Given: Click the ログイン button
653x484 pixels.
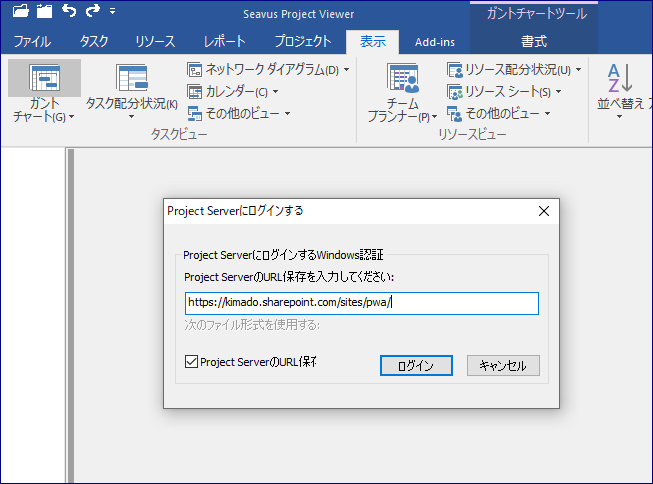Looking at the screenshot, I should coord(416,365).
